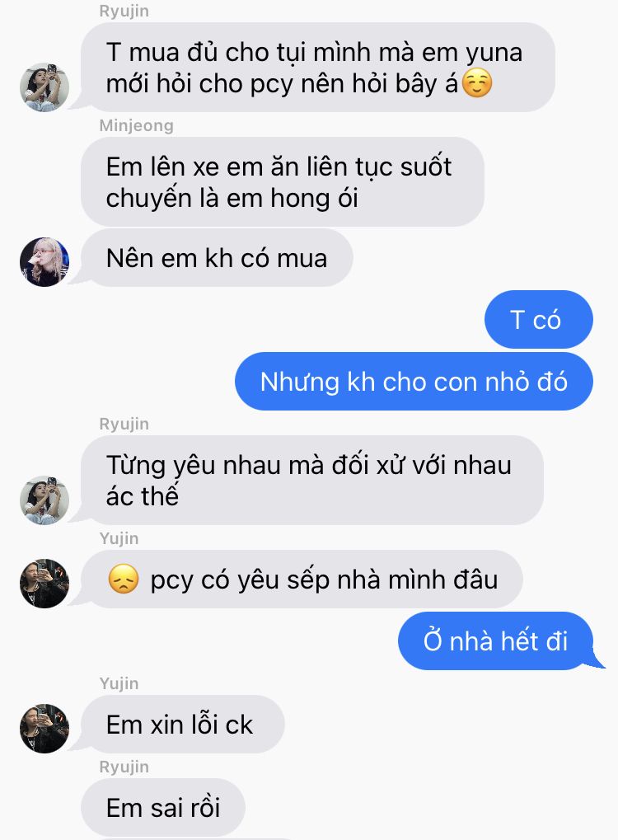Tap the 'pcy có yêu sếp nhà mình đâu' bubble
Image resolution: width=618 pixels, height=840 pixels.
coord(302,580)
